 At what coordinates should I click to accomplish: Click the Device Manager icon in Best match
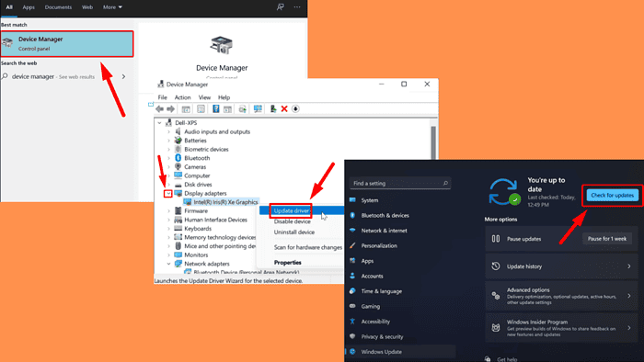[7, 43]
